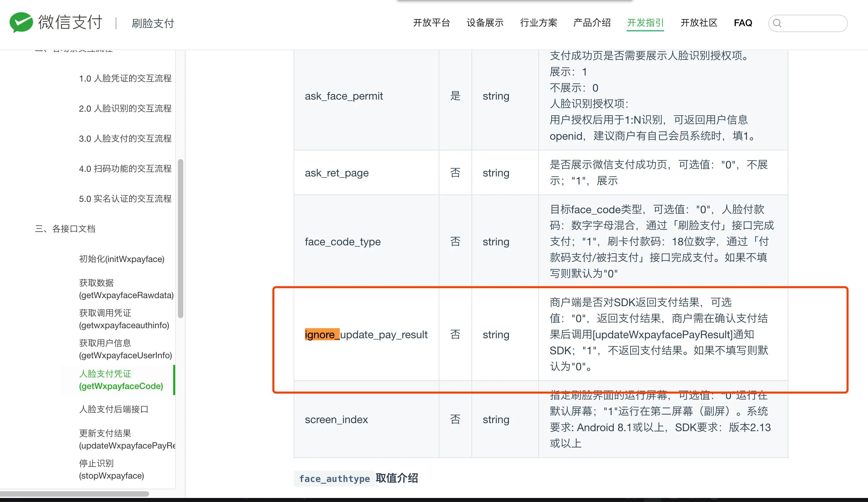
Task: Open 1.0 人脸凭证的交互流程 in sidebar
Action: (125, 79)
